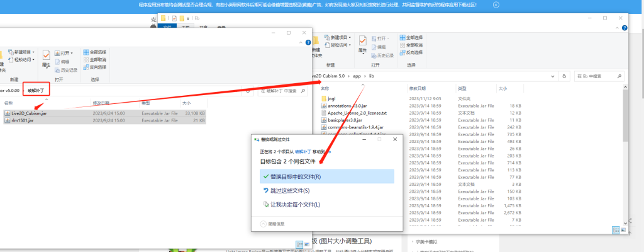Screen dimensions: 644x252
Task: Open 轻松访问 dropdown in lib window
Action: point(337,45)
